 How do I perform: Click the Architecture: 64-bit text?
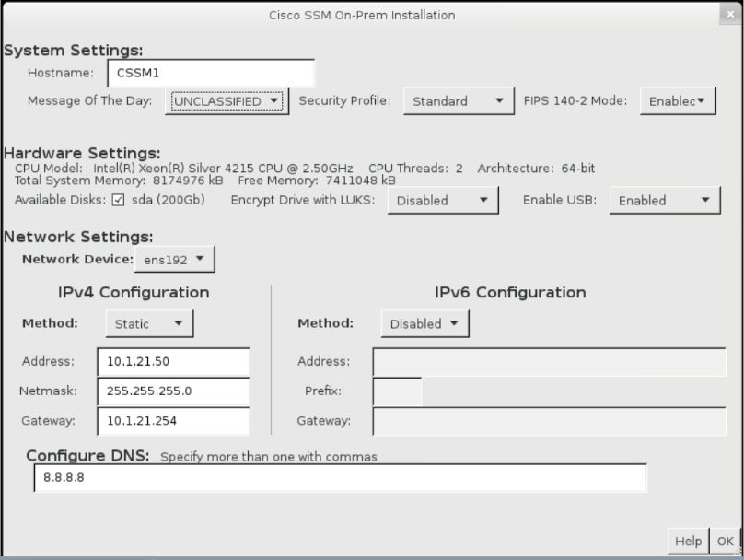(536, 169)
